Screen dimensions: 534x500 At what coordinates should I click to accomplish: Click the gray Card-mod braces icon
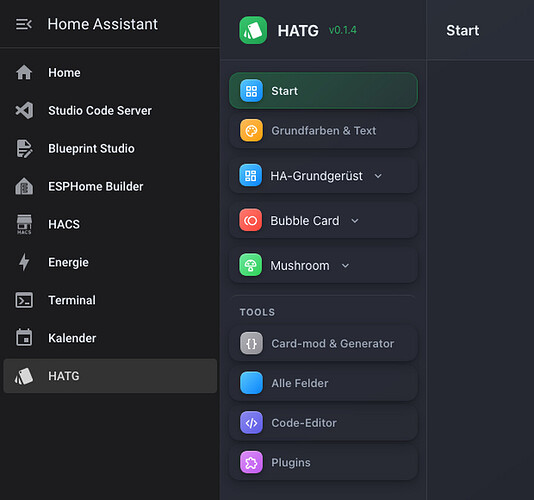(x=251, y=343)
